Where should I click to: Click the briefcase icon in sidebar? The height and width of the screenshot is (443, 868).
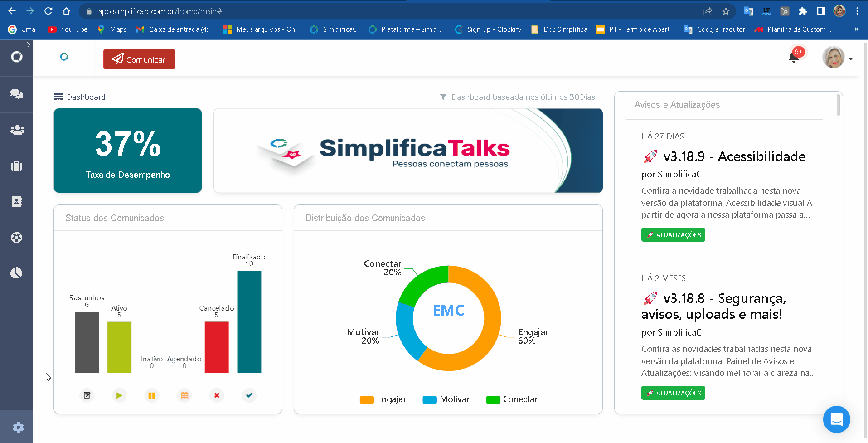pos(17,166)
